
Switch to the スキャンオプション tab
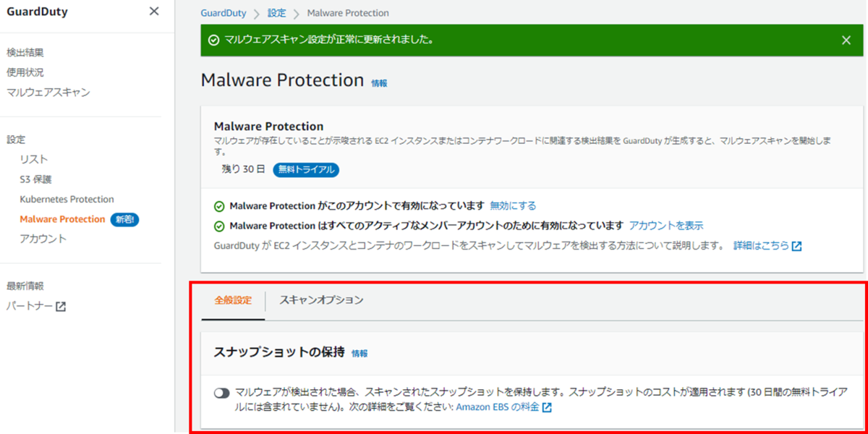click(321, 300)
